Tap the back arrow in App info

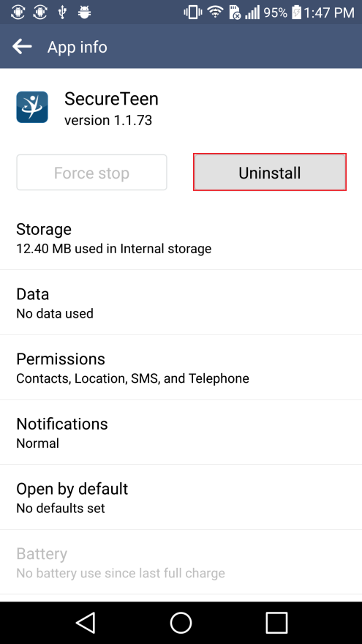(x=22, y=46)
